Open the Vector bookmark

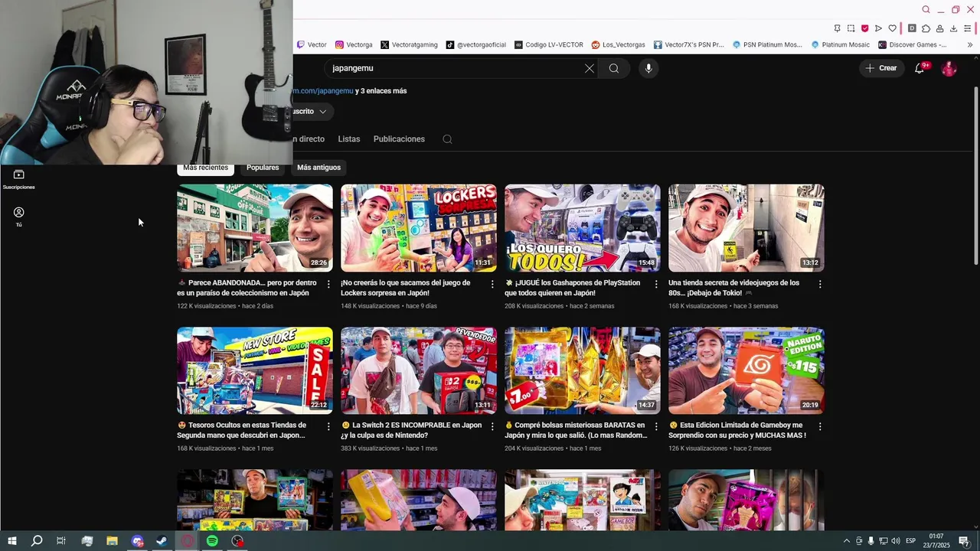coord(312,44)
